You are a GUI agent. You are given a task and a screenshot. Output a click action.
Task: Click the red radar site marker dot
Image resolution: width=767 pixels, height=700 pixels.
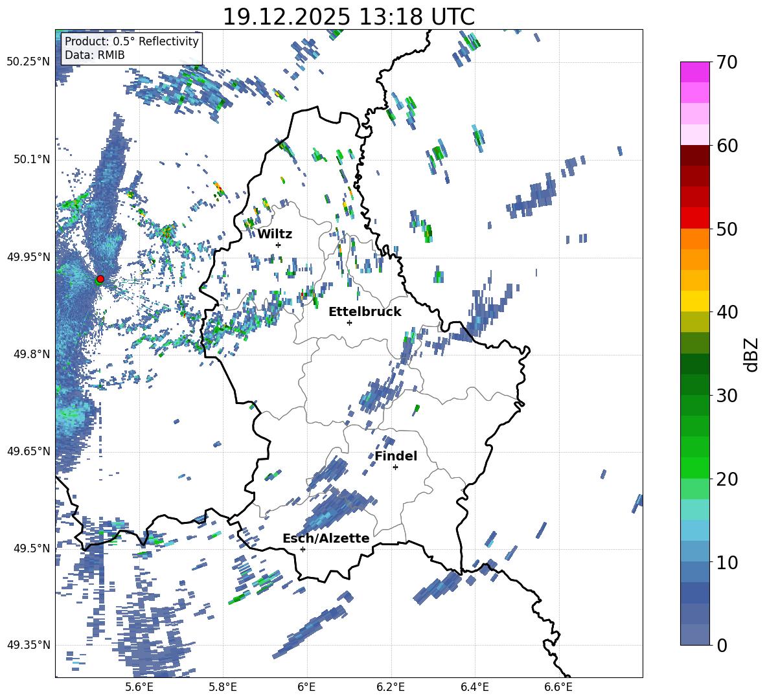coord(100,279)
